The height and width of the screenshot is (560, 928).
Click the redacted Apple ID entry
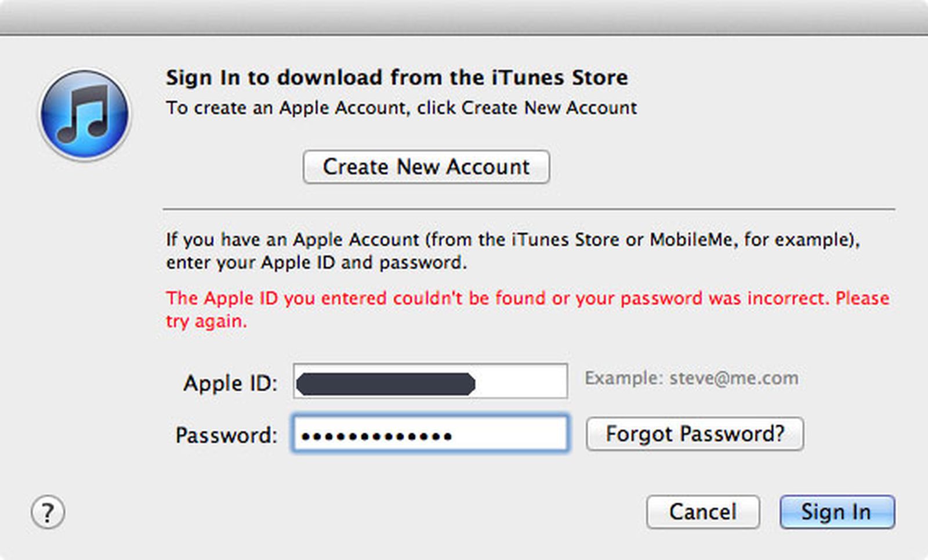point(386,384)
